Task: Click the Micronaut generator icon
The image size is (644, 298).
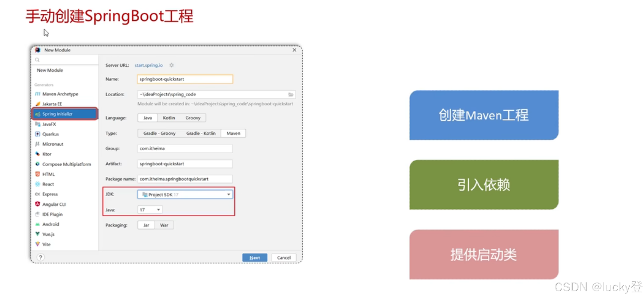Action: [x=37, y=144]
